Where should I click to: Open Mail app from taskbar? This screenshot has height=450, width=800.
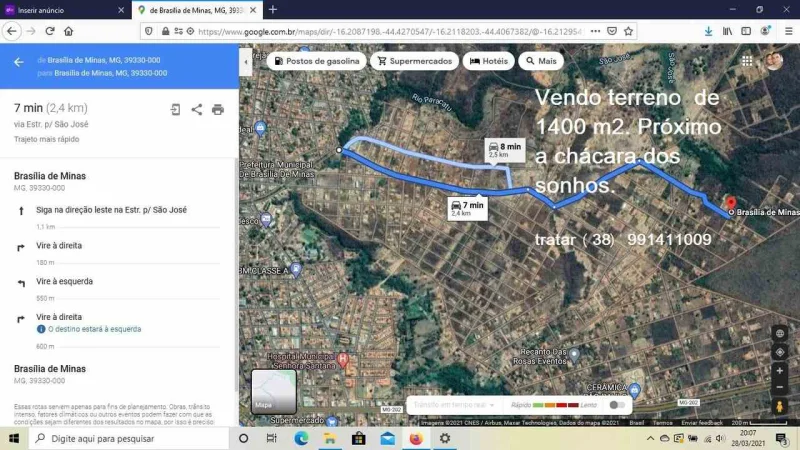tap(387, 438)
